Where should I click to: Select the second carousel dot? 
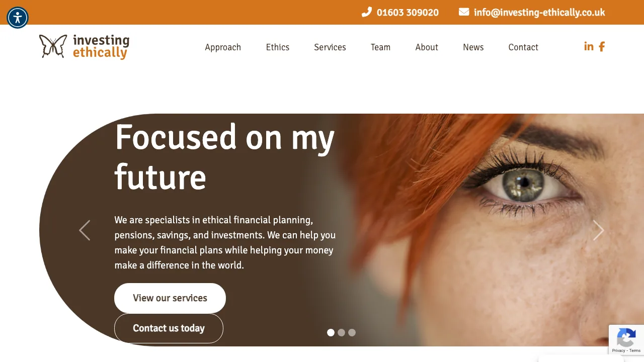pos(341,332)
